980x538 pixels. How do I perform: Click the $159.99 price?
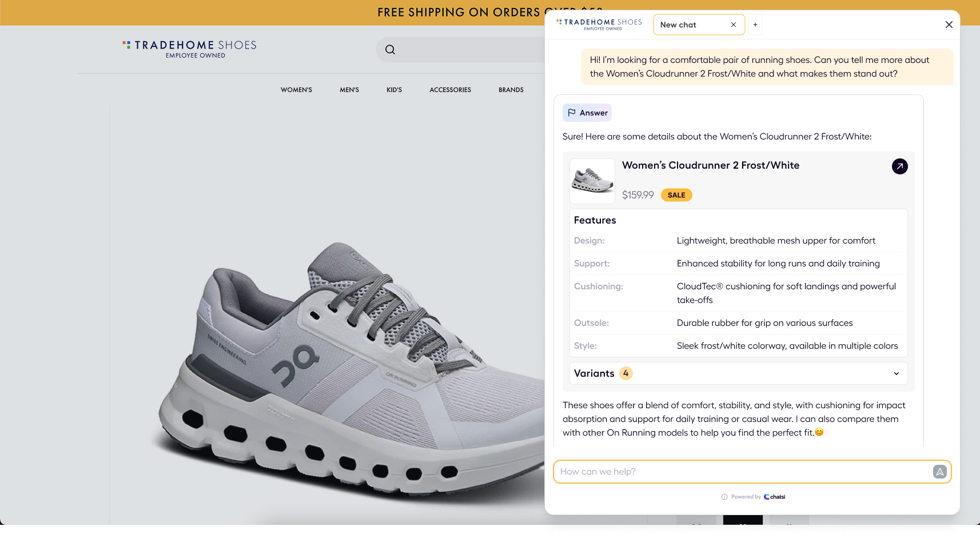[x=638, y=195]
